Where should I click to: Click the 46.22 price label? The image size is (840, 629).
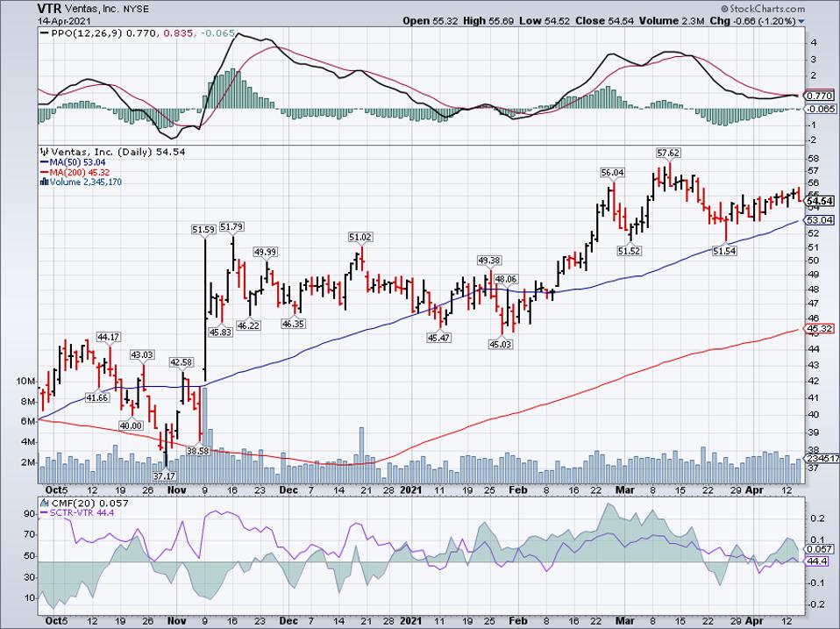tap(248, 325)
